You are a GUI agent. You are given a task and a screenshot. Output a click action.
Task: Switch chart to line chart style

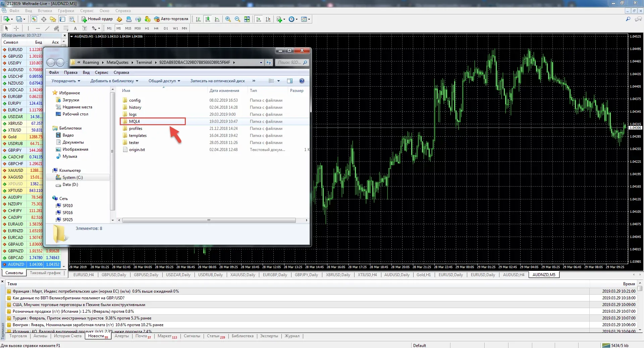[x=217, y=19]
